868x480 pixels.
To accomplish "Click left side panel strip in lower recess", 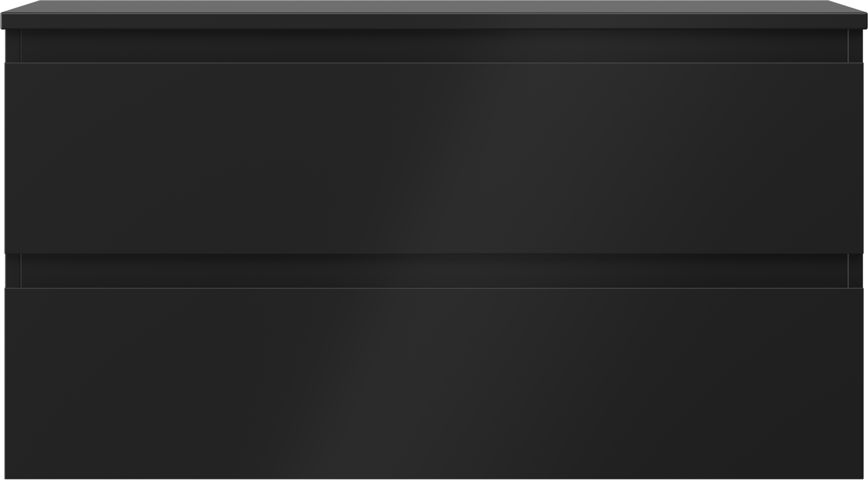I will tap(13, 271).
